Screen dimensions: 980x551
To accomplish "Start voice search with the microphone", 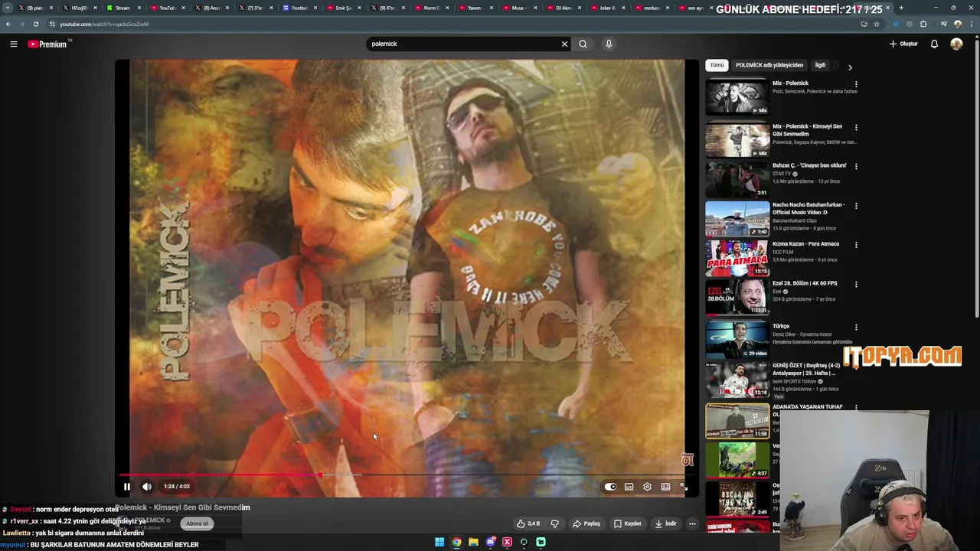I will (x=609, y=44).
